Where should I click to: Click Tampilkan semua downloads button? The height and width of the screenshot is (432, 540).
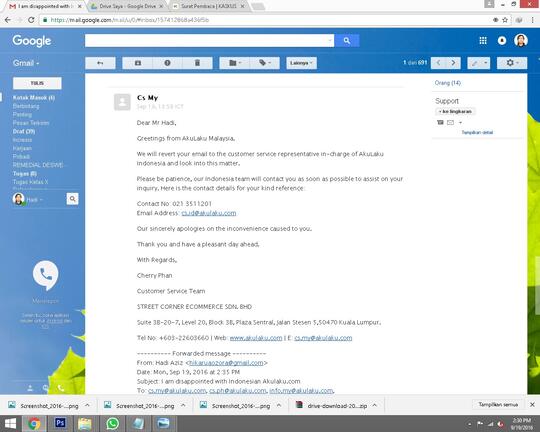(498, 405)
